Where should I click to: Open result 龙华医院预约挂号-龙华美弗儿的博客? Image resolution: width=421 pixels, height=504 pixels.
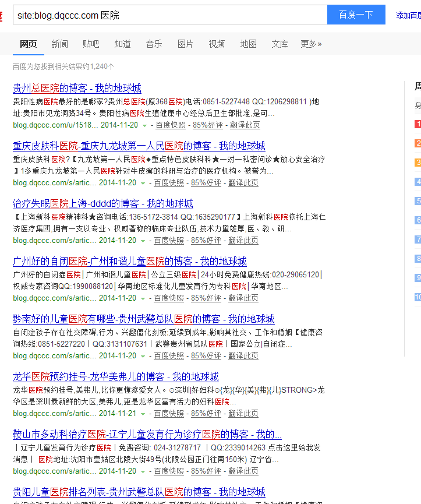[x=116, y=376]
